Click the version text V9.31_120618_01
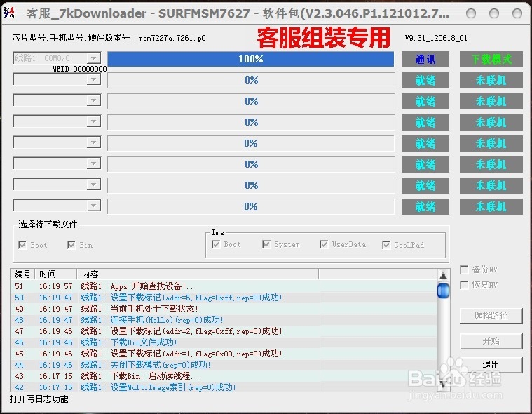The width and height of the screenshot is (532, 414). 436,38
